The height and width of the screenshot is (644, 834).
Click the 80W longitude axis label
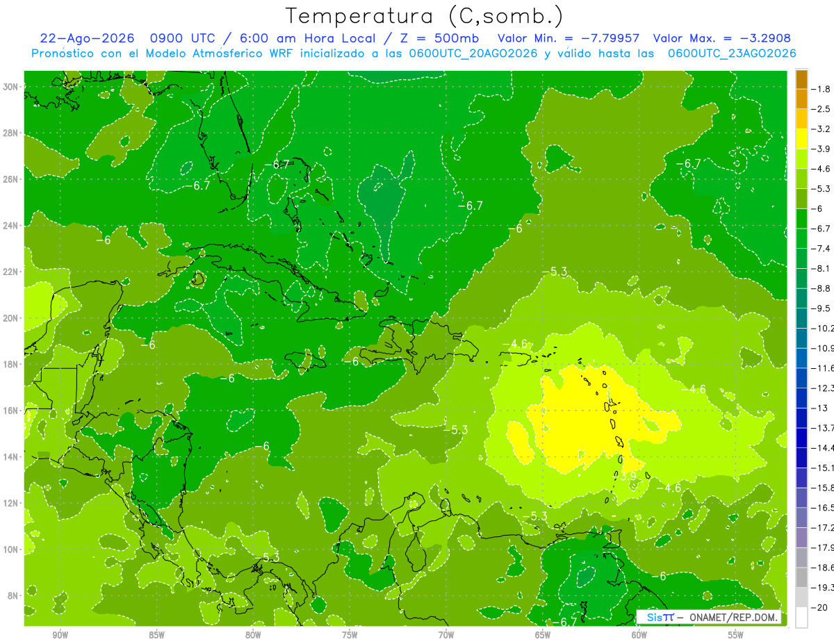pyautogui.click(x=253, y=635)
